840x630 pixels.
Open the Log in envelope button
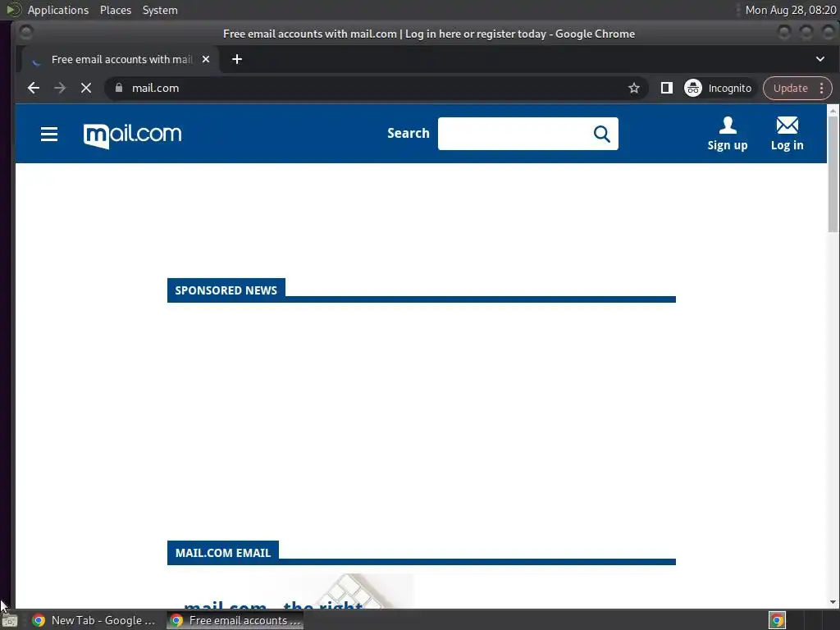(787, 134)
